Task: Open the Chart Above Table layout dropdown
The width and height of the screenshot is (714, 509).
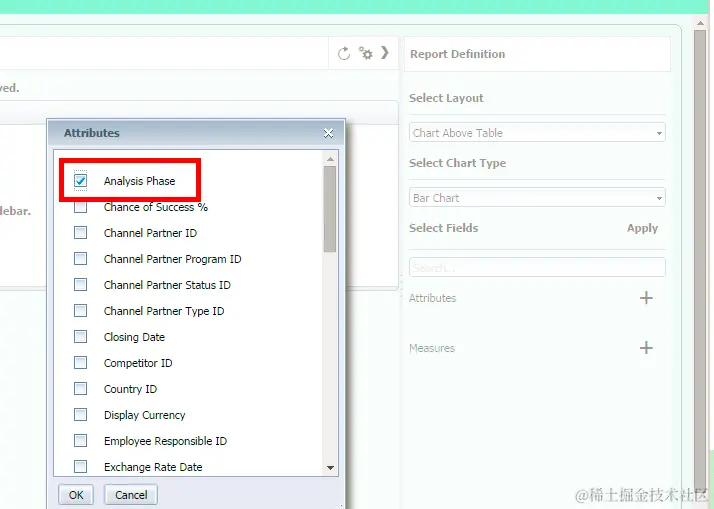Action: point(537,133)
